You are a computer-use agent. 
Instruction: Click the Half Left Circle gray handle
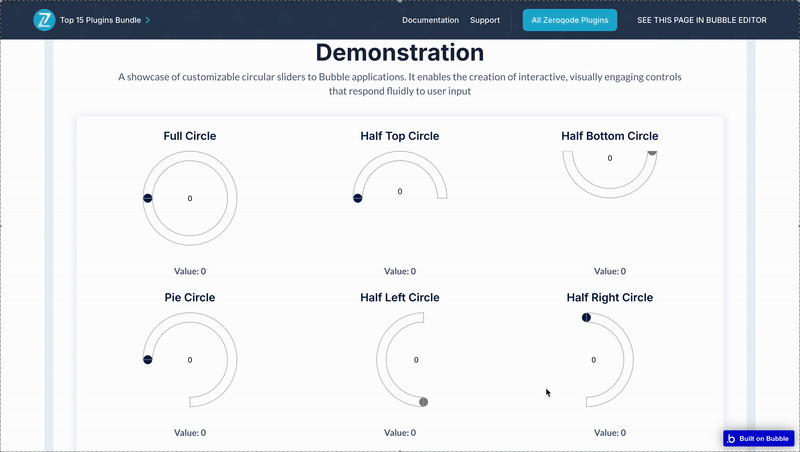423,402
